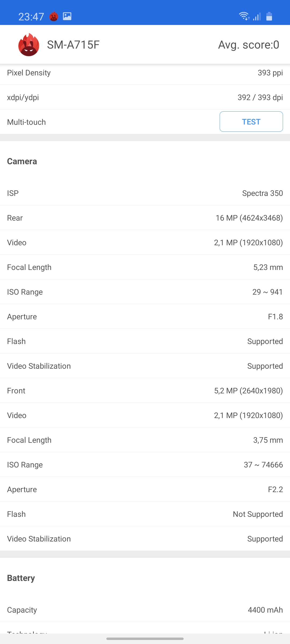Tap the Wi-Fi status icon
290x644 pixels.
pyautogui.click(x=244, y=16)
